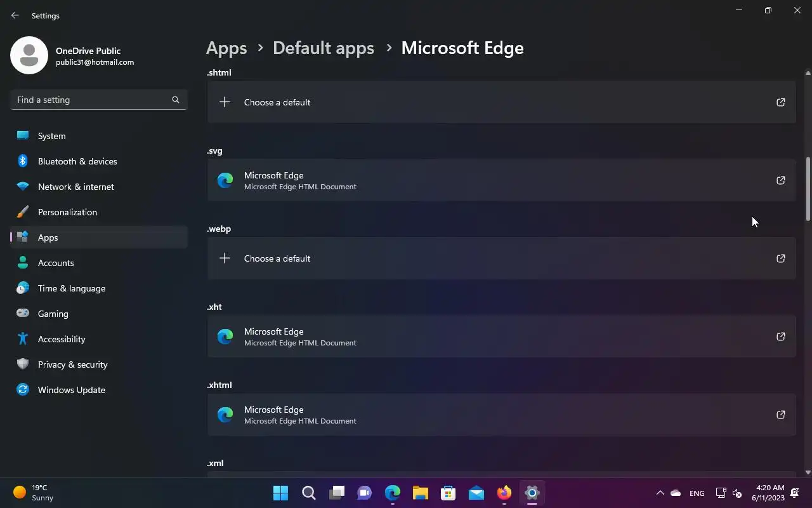
Task: Choose a default for .webp
Action: pyautogui.click(x=501, y=258)
